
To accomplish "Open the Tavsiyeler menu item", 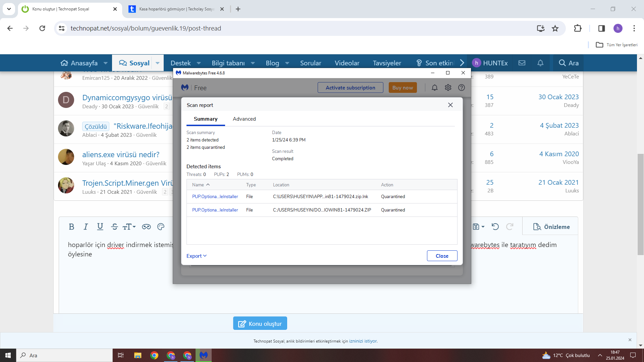I will pos(387,63).
